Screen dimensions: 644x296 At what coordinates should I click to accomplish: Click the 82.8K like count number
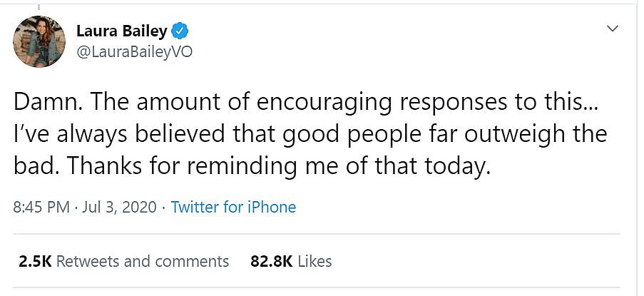tap(272, 261)
